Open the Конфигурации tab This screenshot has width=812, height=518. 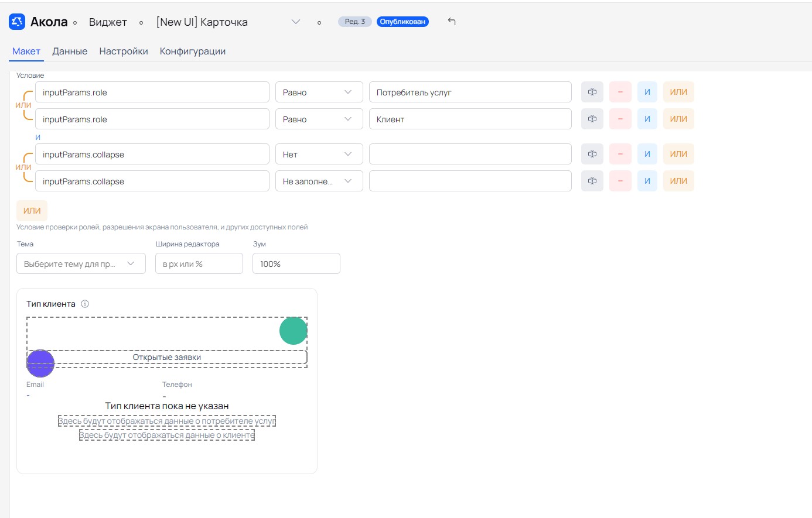click(193, 52)
